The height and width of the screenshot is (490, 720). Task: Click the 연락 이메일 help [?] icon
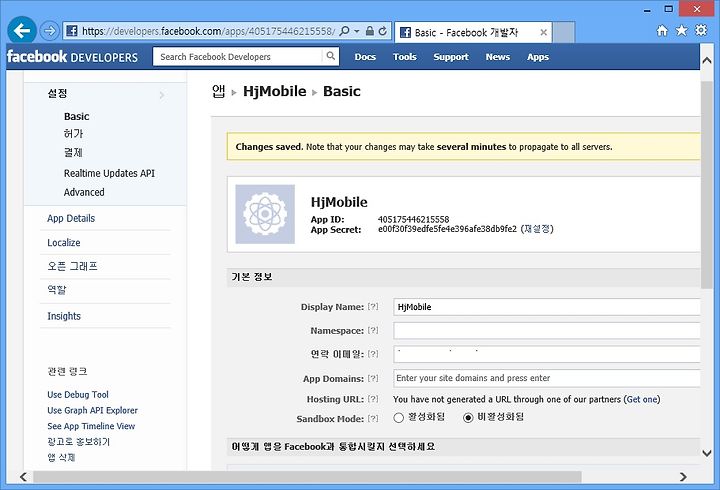tap(373, 354)
